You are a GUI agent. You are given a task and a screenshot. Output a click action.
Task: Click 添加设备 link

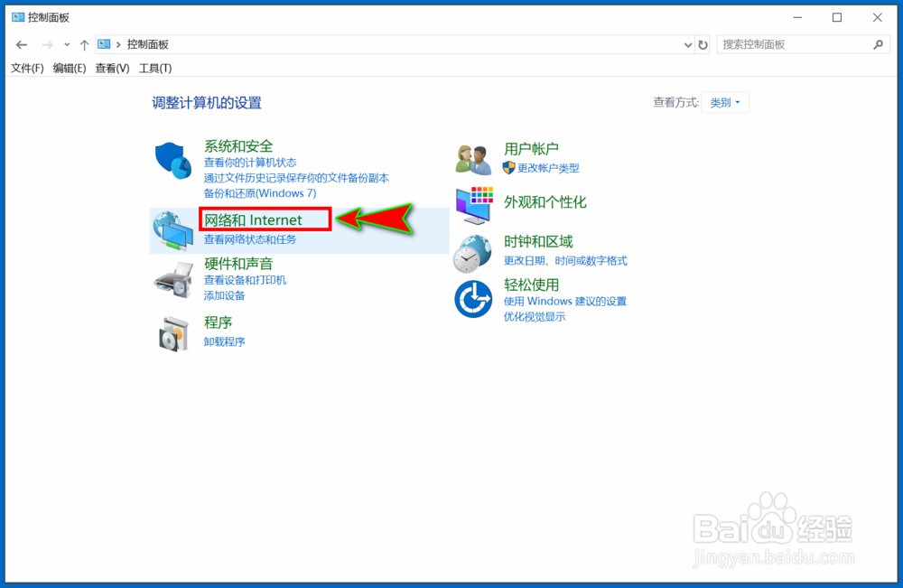pyautogui.click(x=225, y=295)
